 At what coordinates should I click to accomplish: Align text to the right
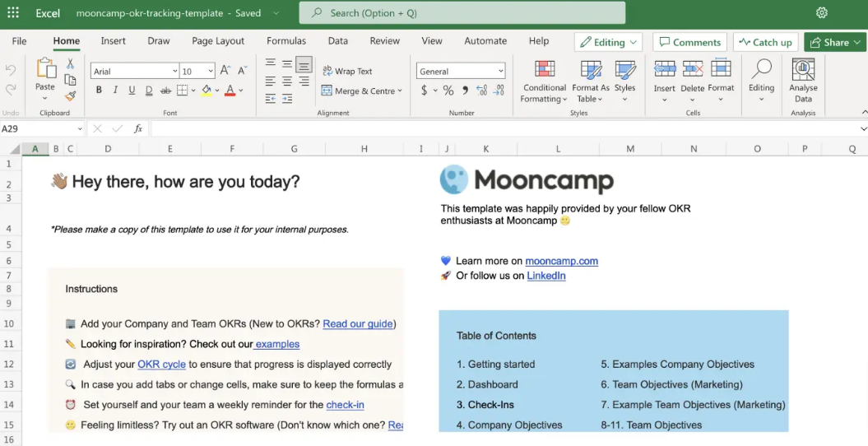tap(304, 81)
